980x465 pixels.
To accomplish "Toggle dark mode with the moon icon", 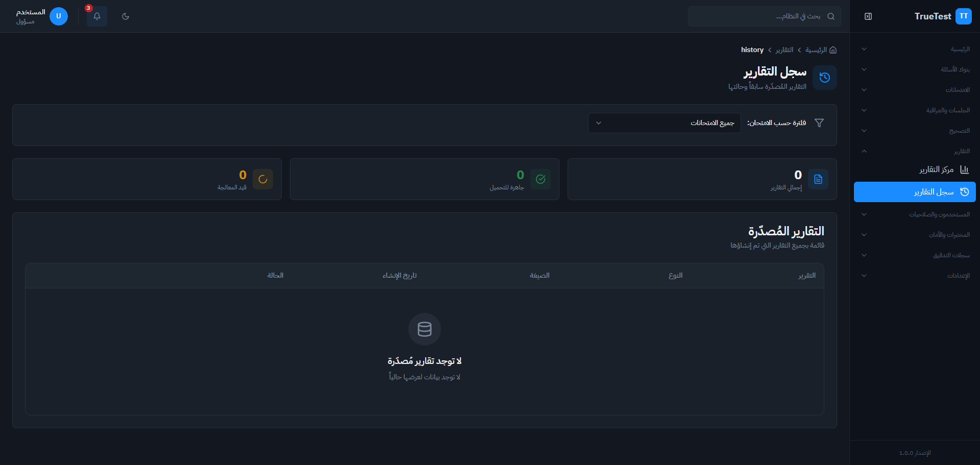I will pyautogui.click(x=126, y=16).
